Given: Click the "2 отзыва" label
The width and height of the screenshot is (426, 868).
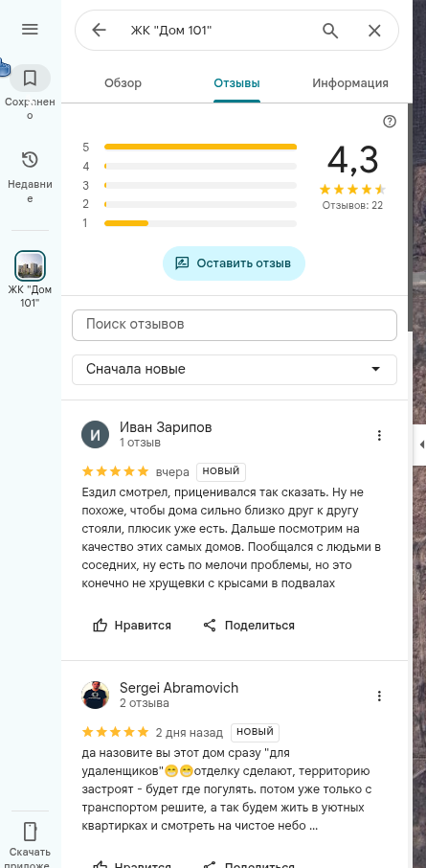Looking at the screenshot, I should 145,703.
